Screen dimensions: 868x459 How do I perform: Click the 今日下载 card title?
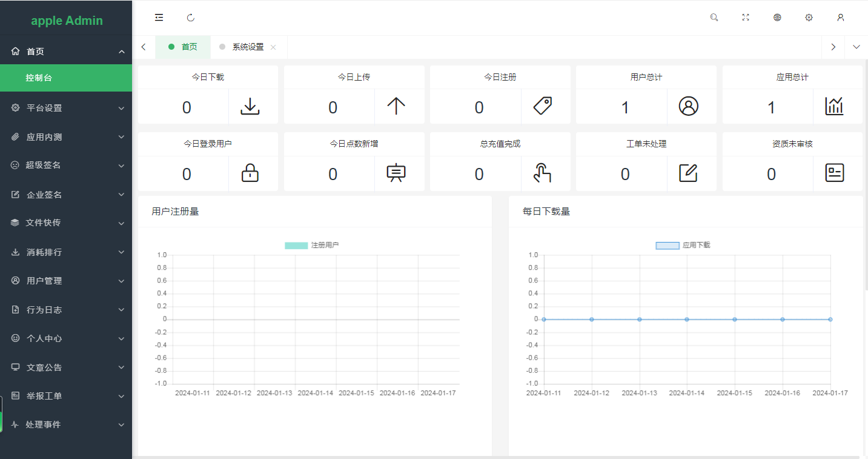pos(208,77)
